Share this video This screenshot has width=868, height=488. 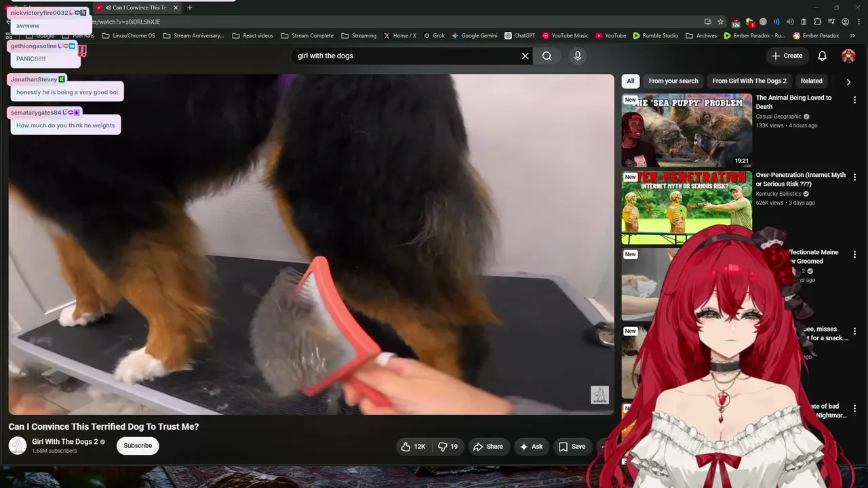pos(488,447)
